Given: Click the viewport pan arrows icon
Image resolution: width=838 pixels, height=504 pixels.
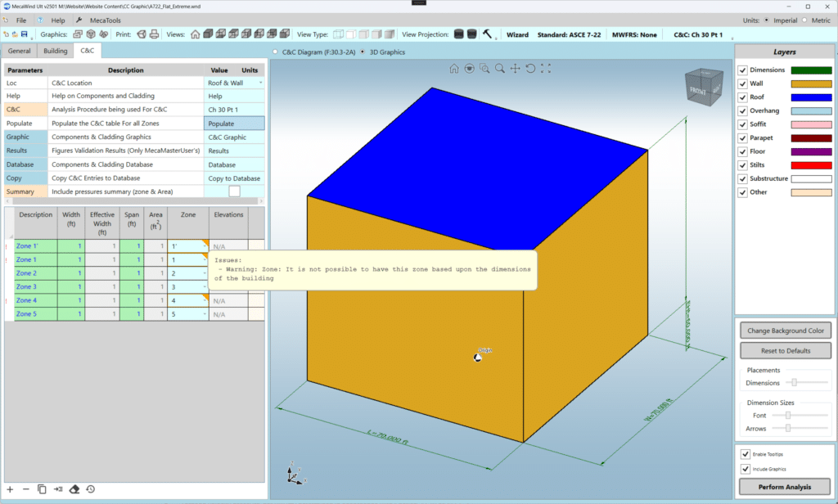Looking at the screenshot, I should point(516,69).
